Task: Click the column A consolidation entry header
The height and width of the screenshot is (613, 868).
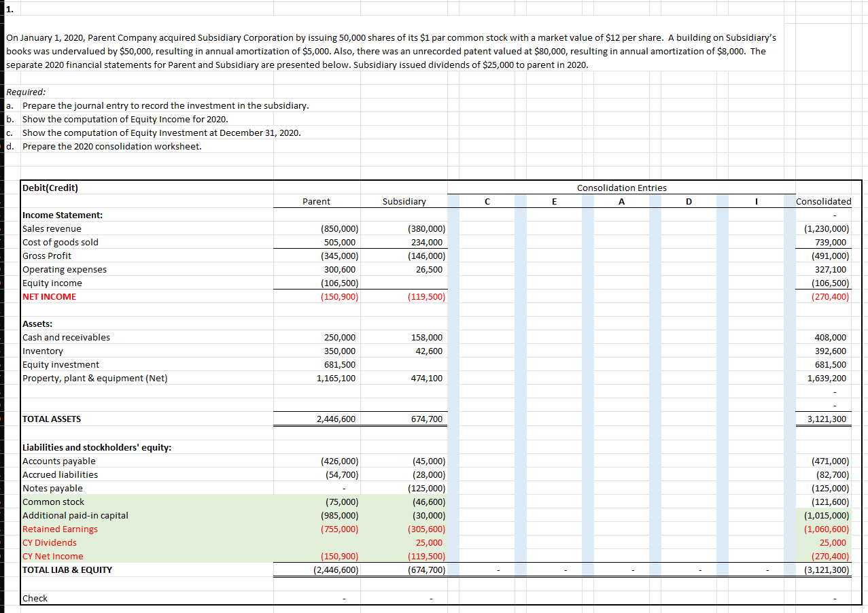Action: tap(621, 201)
